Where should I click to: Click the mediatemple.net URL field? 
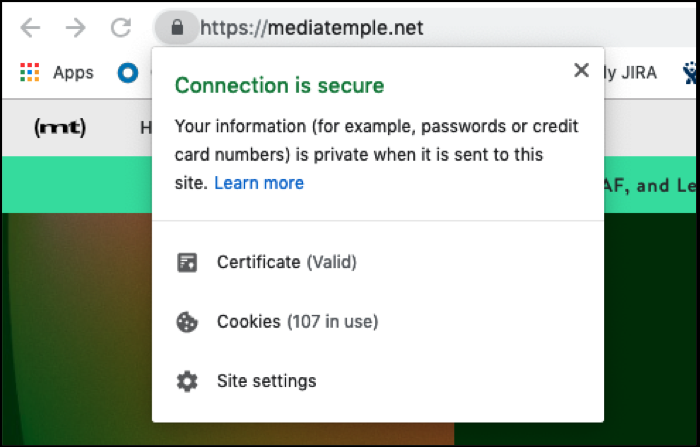tap(311, 28)
